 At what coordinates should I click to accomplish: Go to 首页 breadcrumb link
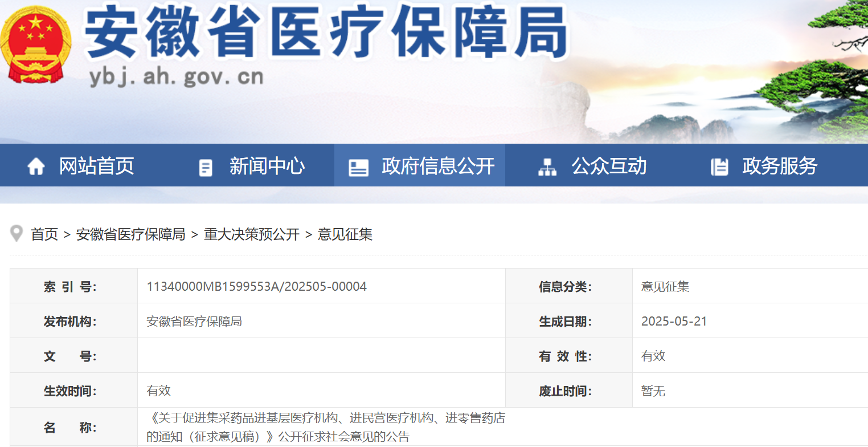click(x=44, y=234)
